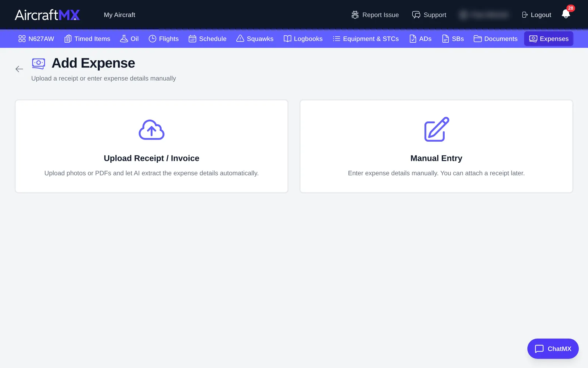The height and width of the screenshot is (368, 588).
Task: Open Equipment & STCs list icon
Action: pyautogui.click(x=337, y=39)
